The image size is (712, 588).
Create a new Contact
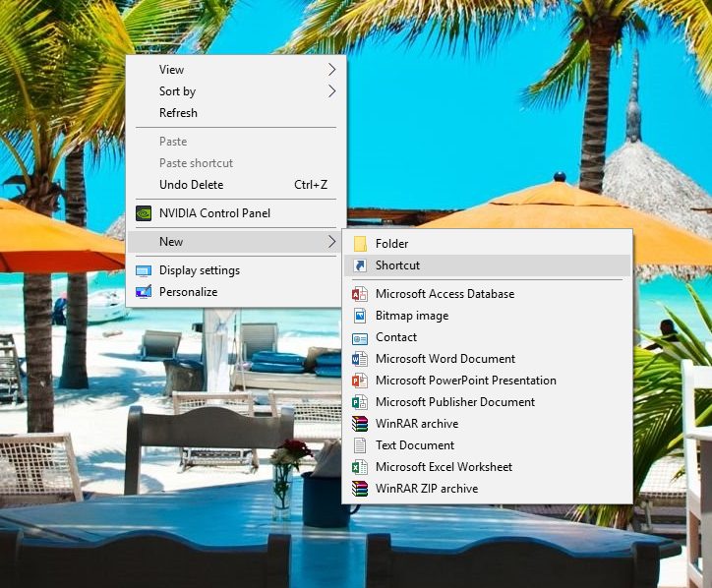coord(487,337)
